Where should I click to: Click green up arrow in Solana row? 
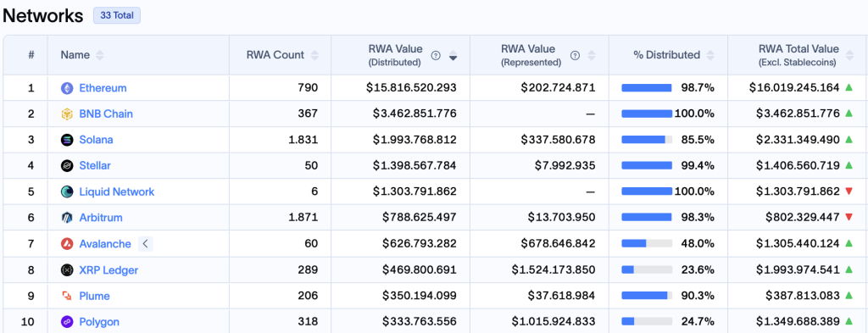pyautogui.click(x=849, y=140)
